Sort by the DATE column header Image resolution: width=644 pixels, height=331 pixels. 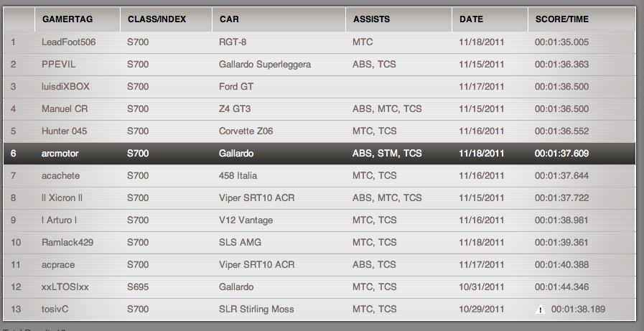(x=472, y=19)
